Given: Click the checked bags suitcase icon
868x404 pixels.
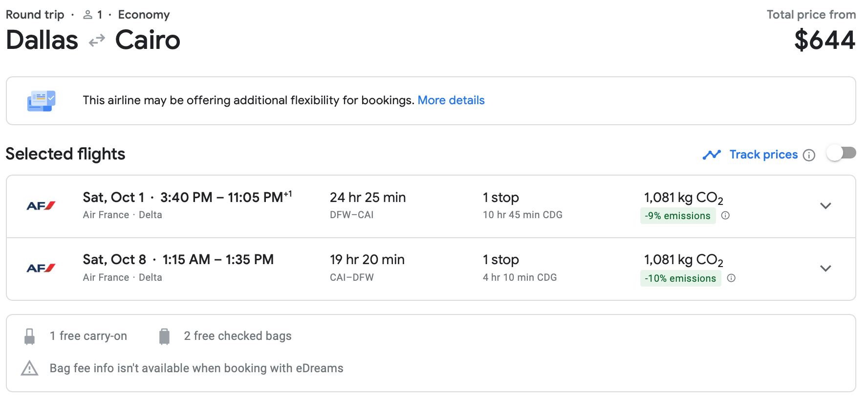Looking at the screenshot, I should tap(164, 337).
